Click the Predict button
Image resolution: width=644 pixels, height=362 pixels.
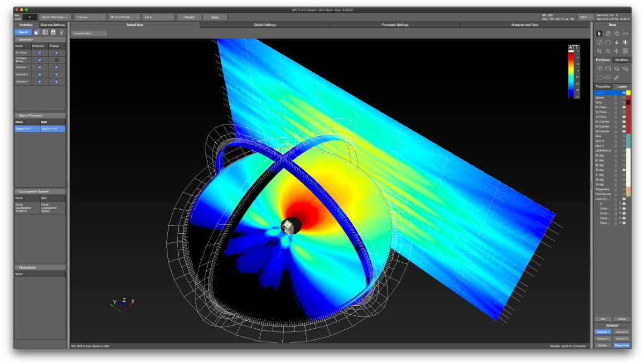[x=189, y=17]
